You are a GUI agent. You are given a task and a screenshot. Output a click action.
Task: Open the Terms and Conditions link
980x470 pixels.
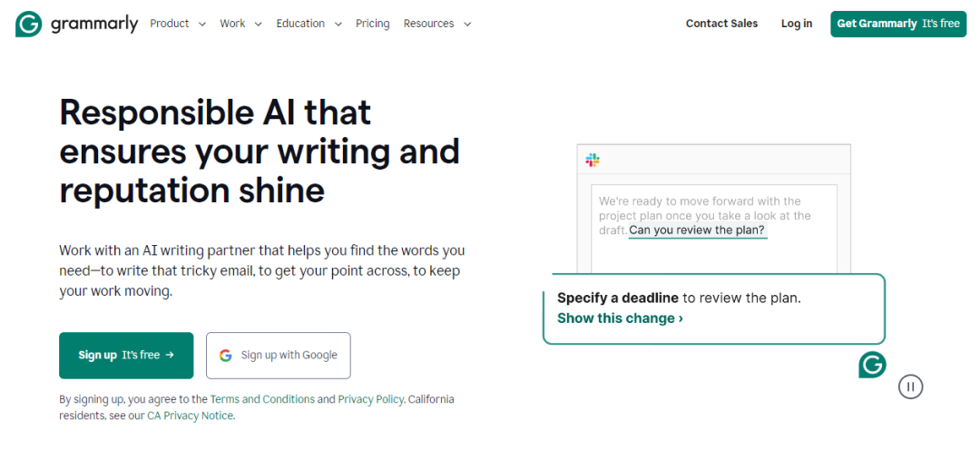pyautogui.click(x=262, y=399)
